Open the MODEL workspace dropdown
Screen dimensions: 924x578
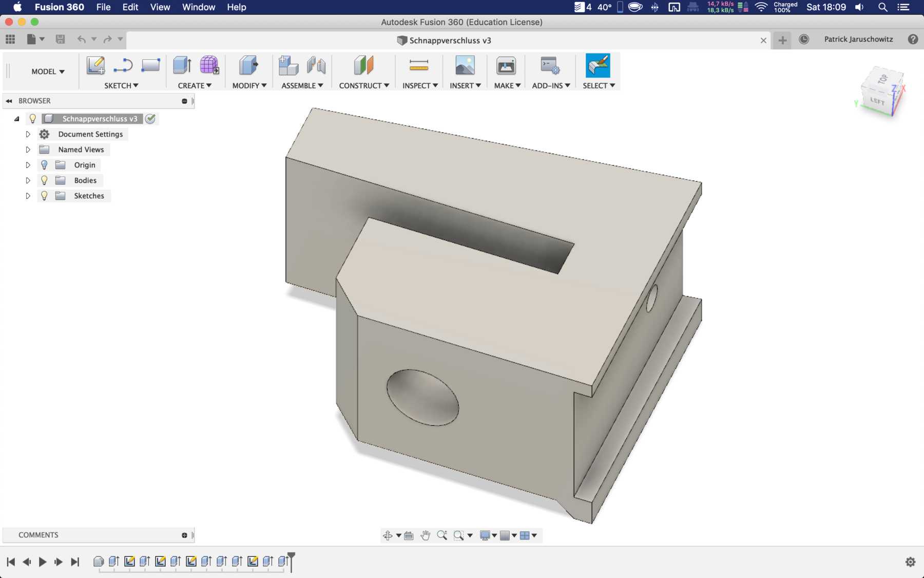(48, 71)
